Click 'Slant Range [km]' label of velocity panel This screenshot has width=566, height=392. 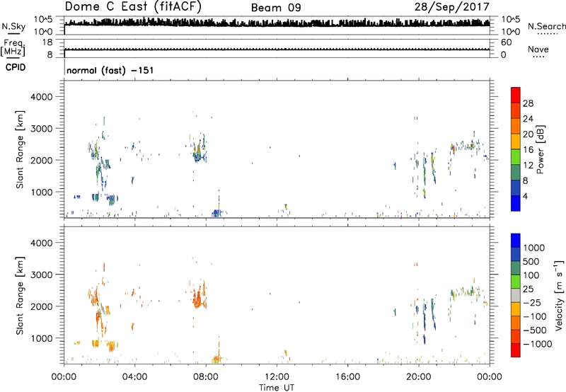[x=20, y=296]
